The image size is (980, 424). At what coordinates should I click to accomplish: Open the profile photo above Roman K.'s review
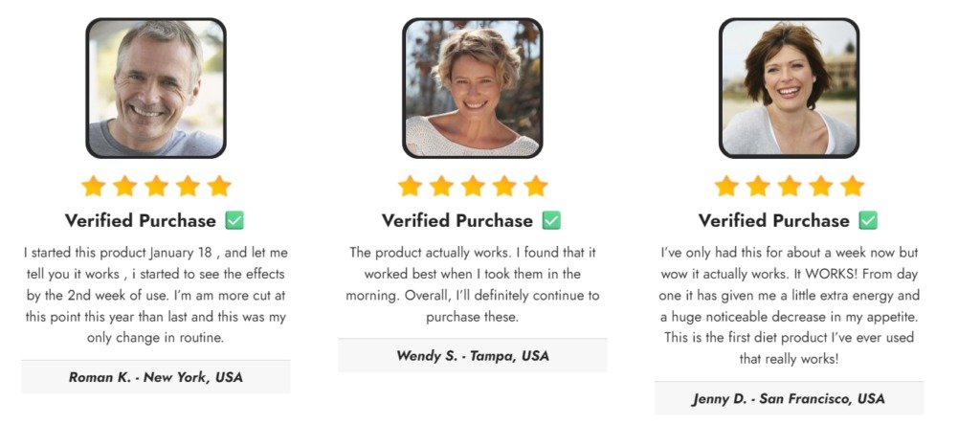156,88
